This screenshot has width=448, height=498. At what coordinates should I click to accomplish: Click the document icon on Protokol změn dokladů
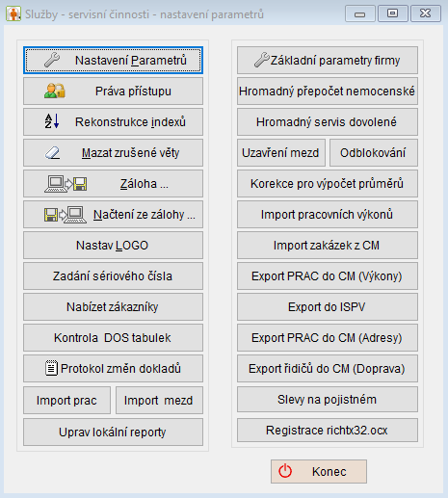(x=51, y=368)
